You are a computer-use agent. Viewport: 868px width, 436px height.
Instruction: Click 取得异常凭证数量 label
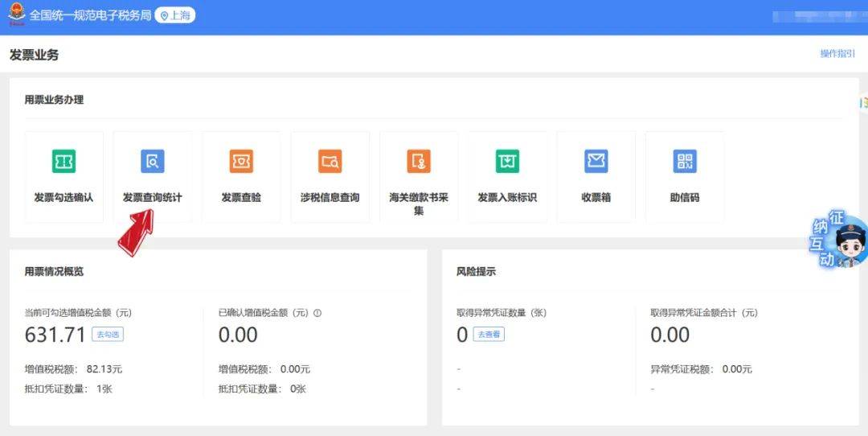click(x=502, y=313)
